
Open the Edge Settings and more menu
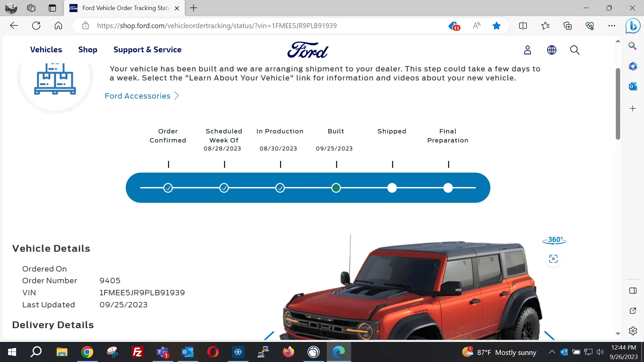[x=612, y=26]
